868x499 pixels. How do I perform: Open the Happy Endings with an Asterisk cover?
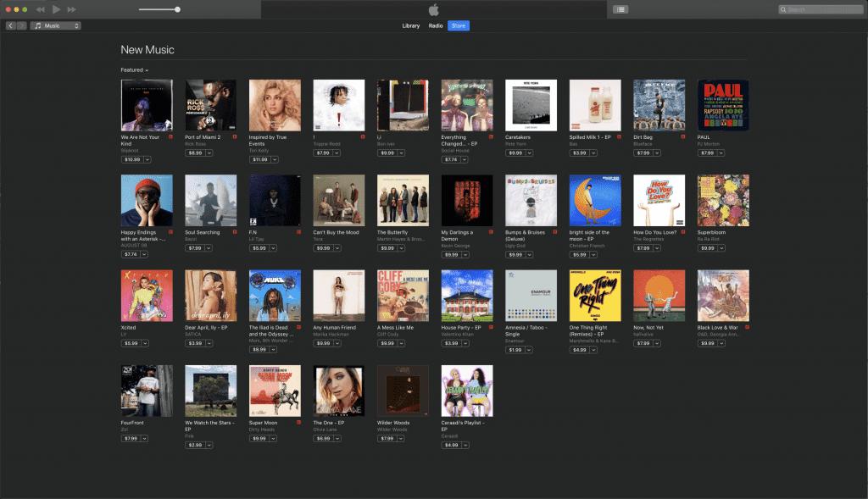coord(147,200)
